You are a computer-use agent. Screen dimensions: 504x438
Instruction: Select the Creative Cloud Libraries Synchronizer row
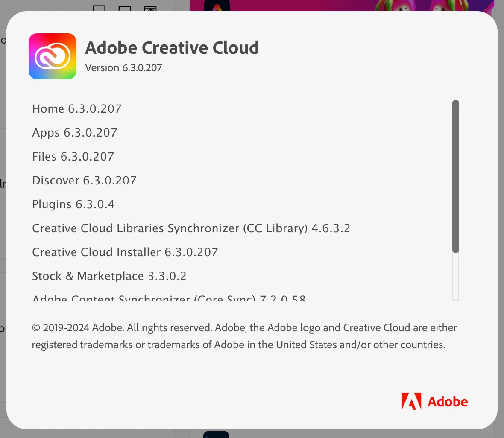[191, 228]
